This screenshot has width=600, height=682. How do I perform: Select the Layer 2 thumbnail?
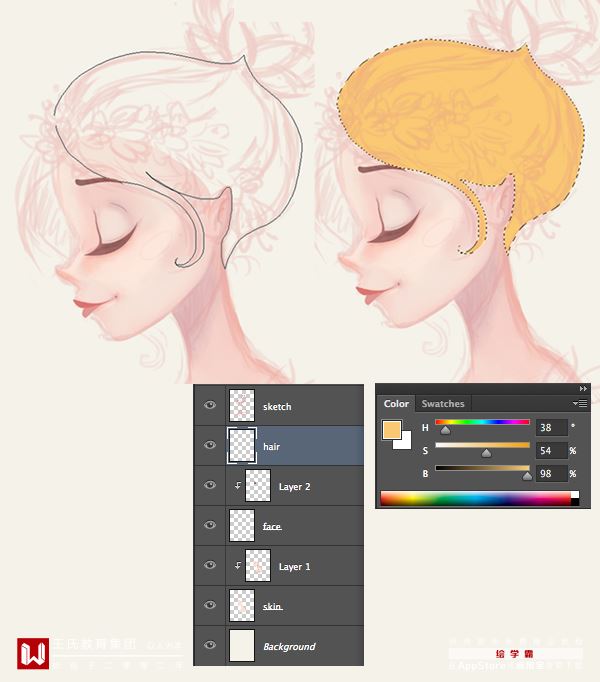click(x=258, y=485)
